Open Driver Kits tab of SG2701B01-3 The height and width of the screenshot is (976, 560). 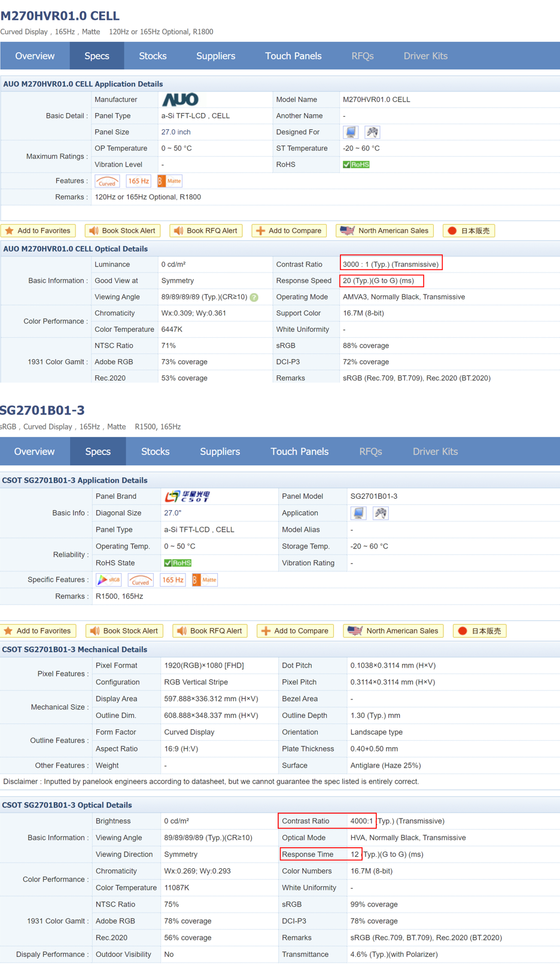tap(435, 451)
